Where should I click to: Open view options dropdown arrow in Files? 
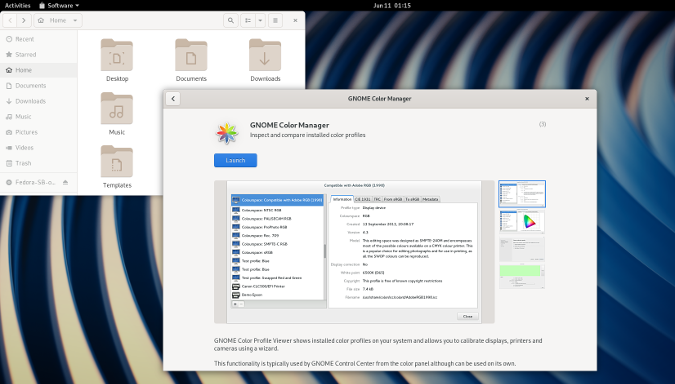pos(260,20)
